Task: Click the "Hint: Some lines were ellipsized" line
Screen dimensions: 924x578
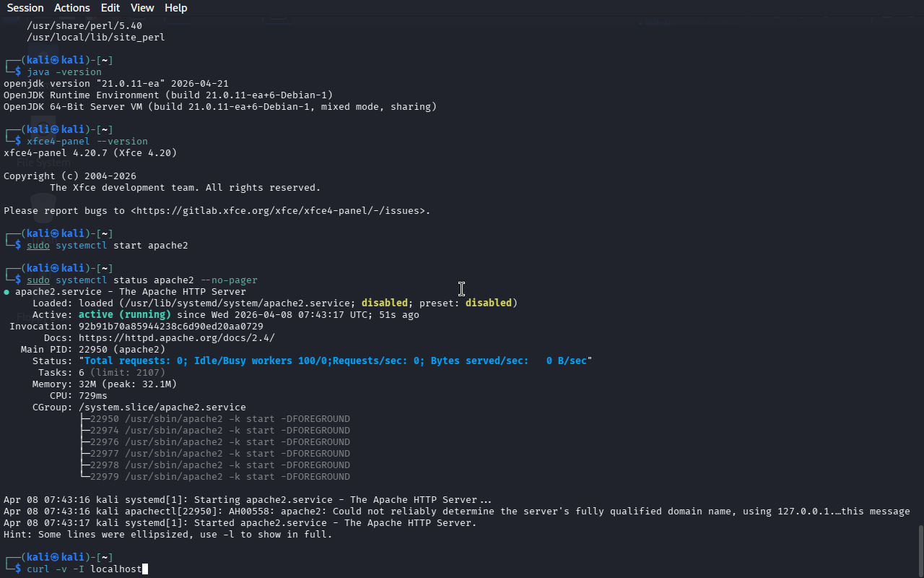Action: [167, 535]
